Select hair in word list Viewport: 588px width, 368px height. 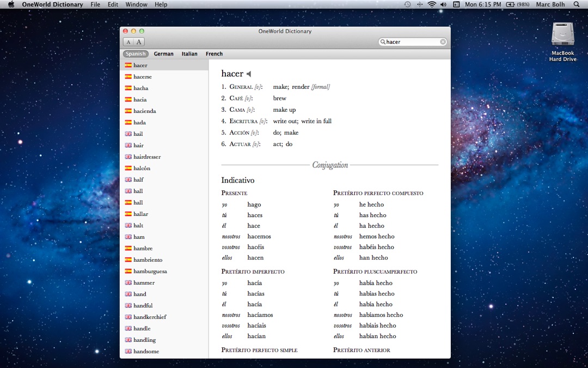click(164, 146)
